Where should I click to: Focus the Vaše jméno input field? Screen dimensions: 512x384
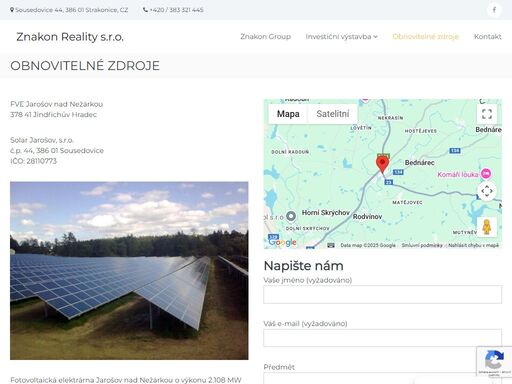(x=382, y=294)
